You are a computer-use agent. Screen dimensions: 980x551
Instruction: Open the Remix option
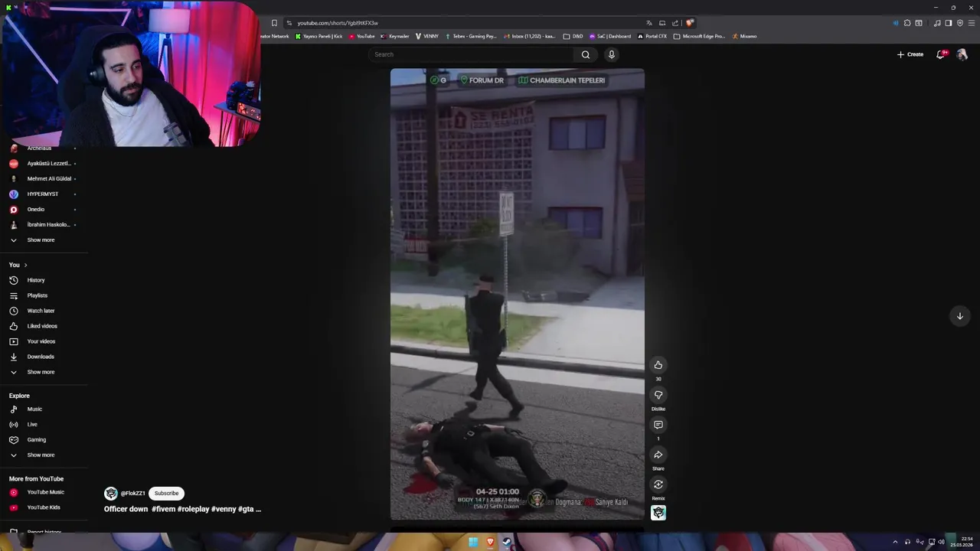[x=658, y=484]
